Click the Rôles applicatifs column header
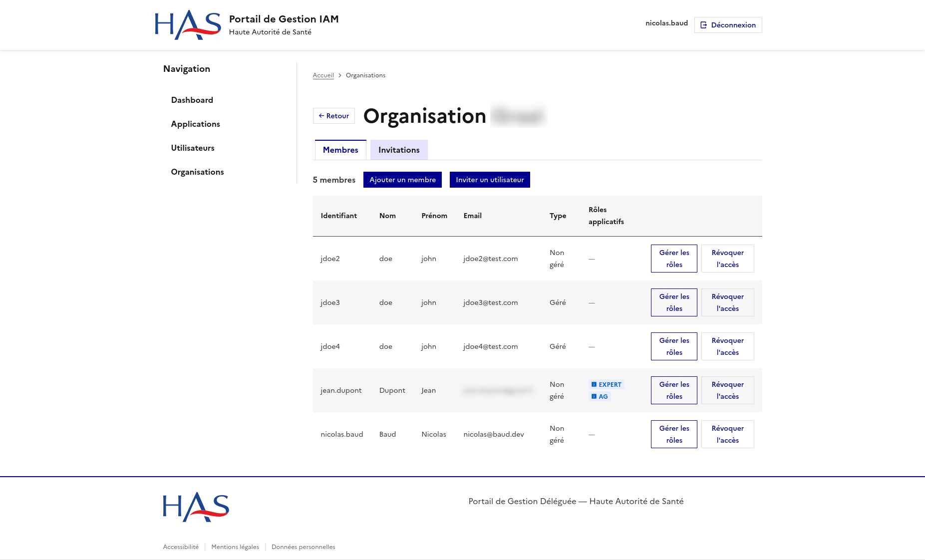925x560 pixels. [x=606, y=216]
